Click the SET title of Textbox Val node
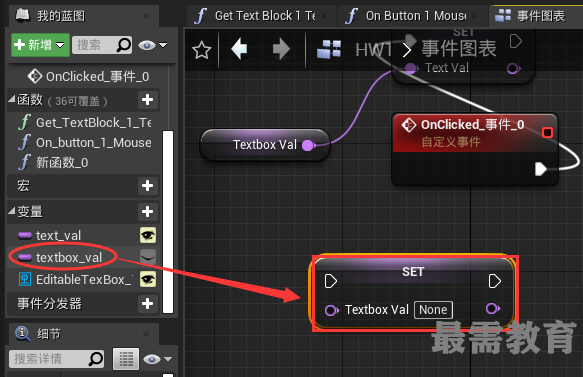 tap(413, 272)
